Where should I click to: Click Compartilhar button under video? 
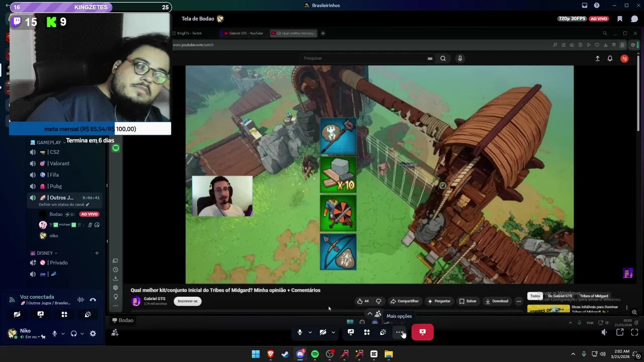(x=404, y=301)
